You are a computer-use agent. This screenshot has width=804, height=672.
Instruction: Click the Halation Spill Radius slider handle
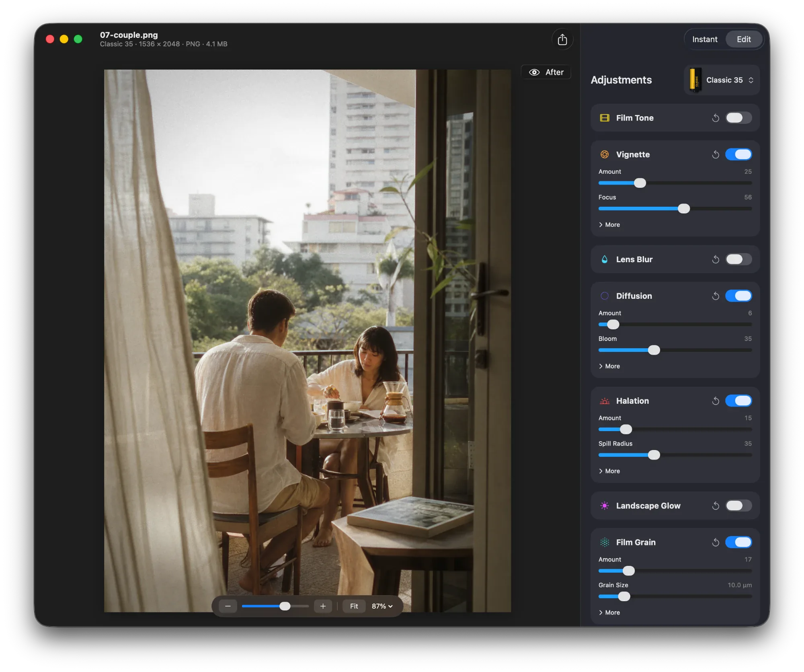654,455
